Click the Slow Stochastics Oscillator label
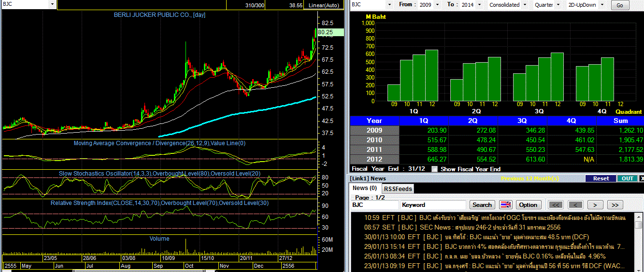The height and width of the screenshot is (272, 644). (159, 173)
